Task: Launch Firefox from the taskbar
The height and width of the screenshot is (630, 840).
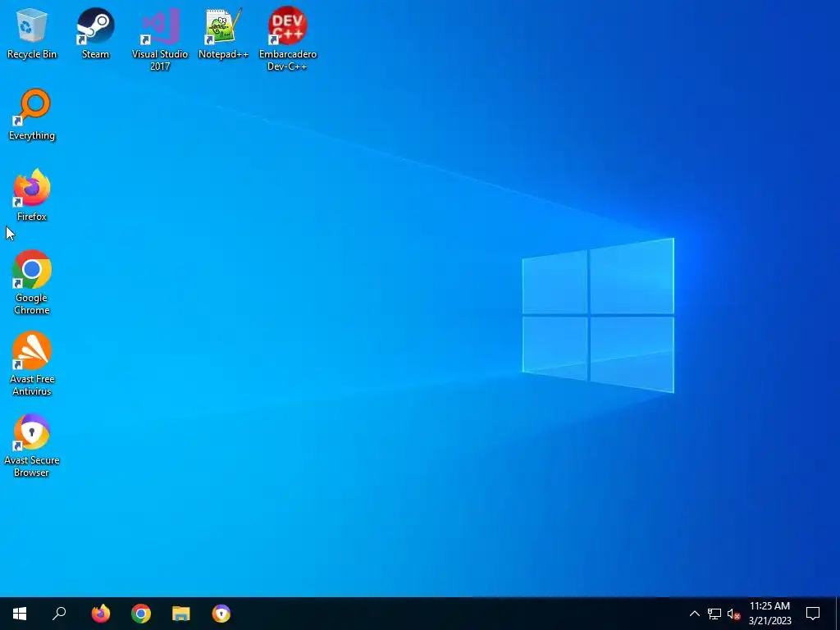Action: 101,614
